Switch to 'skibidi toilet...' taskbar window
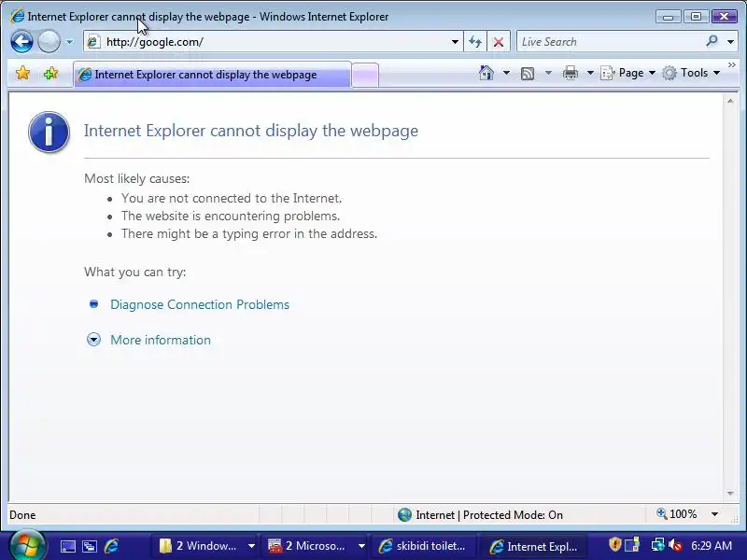Image resolution: width=747 pixels, height=560 pixels. pyautogui.click(x=425, y=546)
